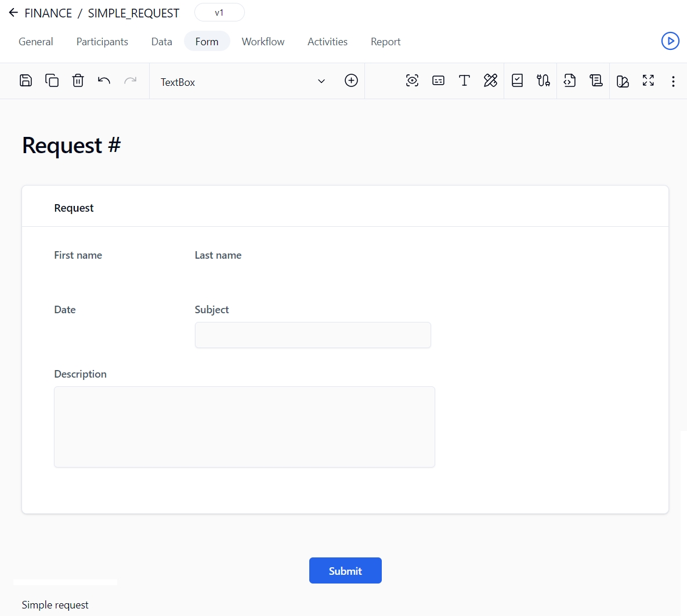Go back using the left arrow
Viewport: 687px width, 616px height.
click(x=13, y=13)
